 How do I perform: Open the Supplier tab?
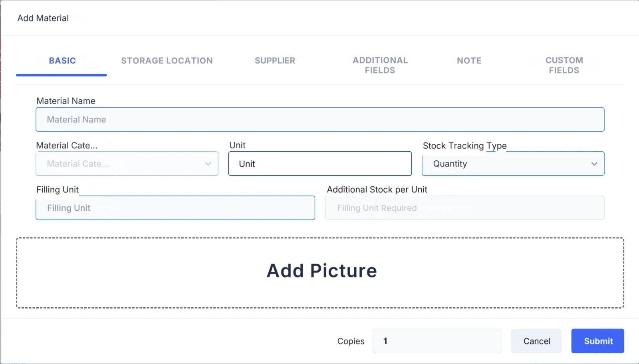click(x=275, y=61)
